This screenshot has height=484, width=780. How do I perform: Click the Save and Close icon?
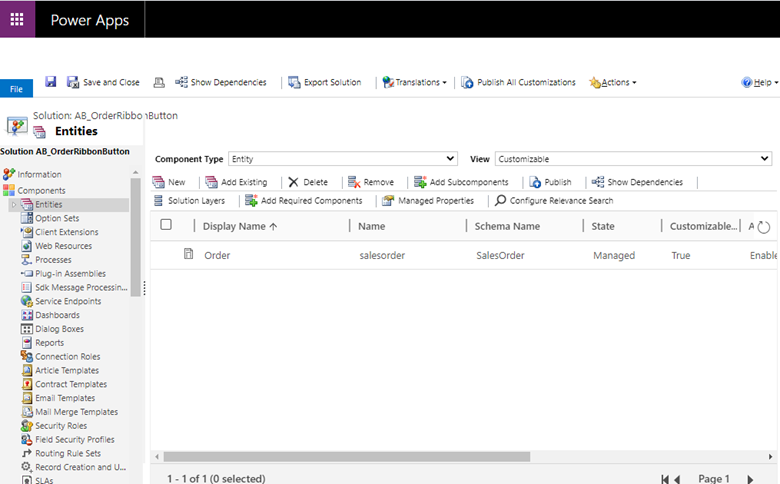(x=73, y=82)
